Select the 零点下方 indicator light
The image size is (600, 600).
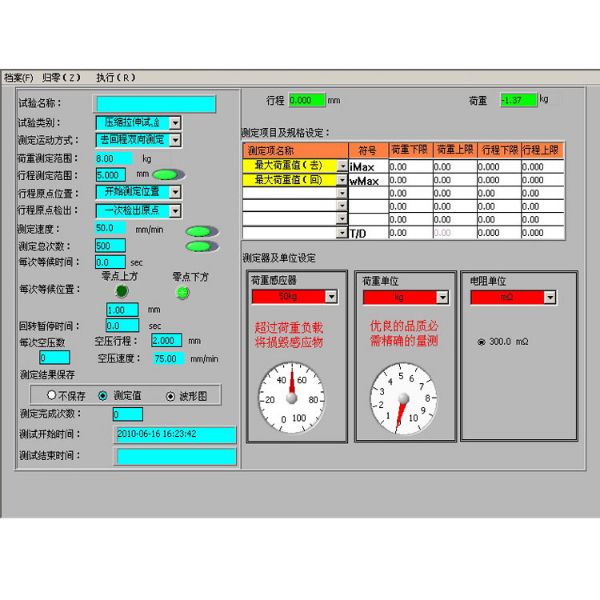pos(183,292)
